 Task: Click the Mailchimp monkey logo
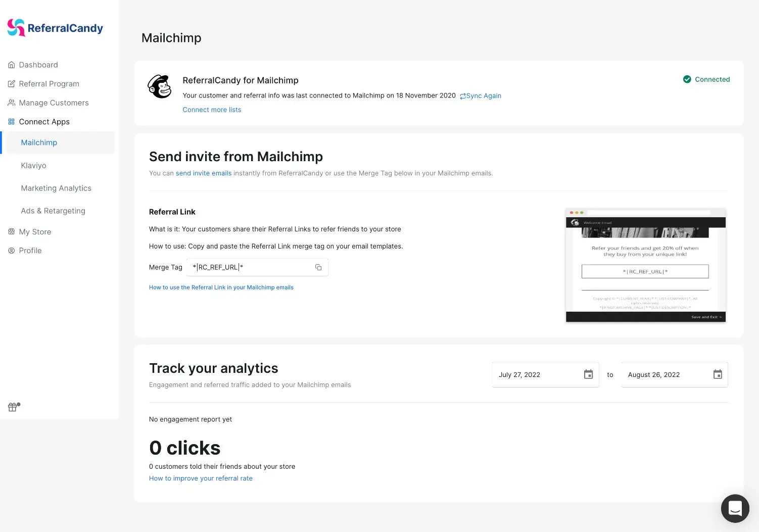pos(160,86)
